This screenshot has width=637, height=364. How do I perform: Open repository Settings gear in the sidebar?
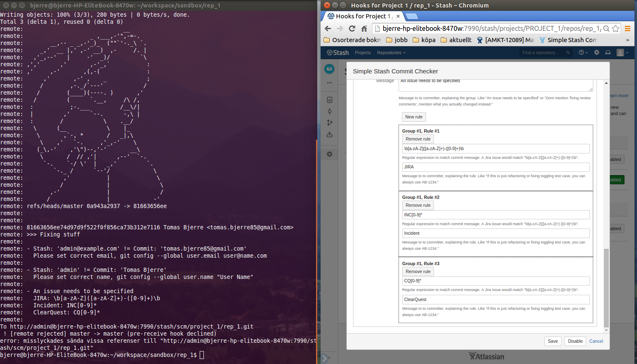329,154
